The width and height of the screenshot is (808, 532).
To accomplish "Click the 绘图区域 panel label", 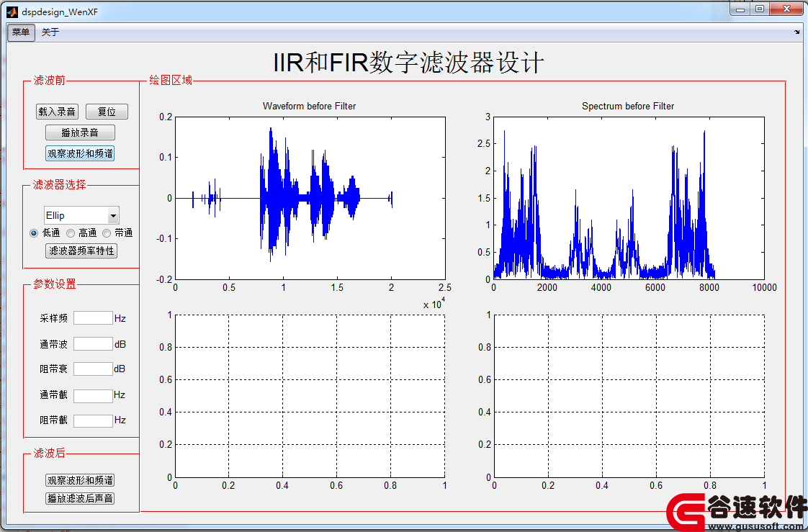I will tap(171, 81).
